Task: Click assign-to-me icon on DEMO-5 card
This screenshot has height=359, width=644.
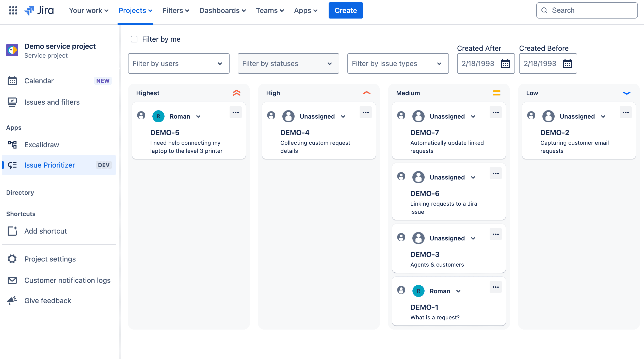Action: (x=141, y=116)
